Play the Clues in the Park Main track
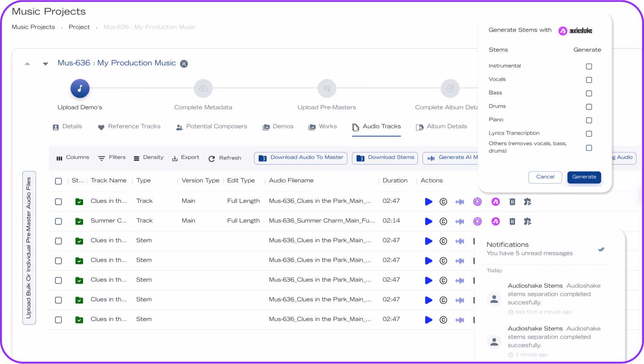The width and height of the screenshot is (644, 364). click(429, 202)
